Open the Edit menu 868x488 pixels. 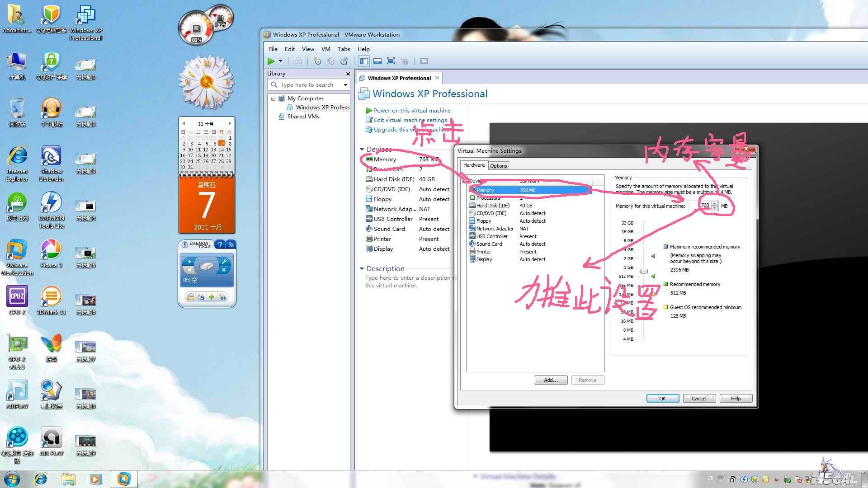pos(290,49)
